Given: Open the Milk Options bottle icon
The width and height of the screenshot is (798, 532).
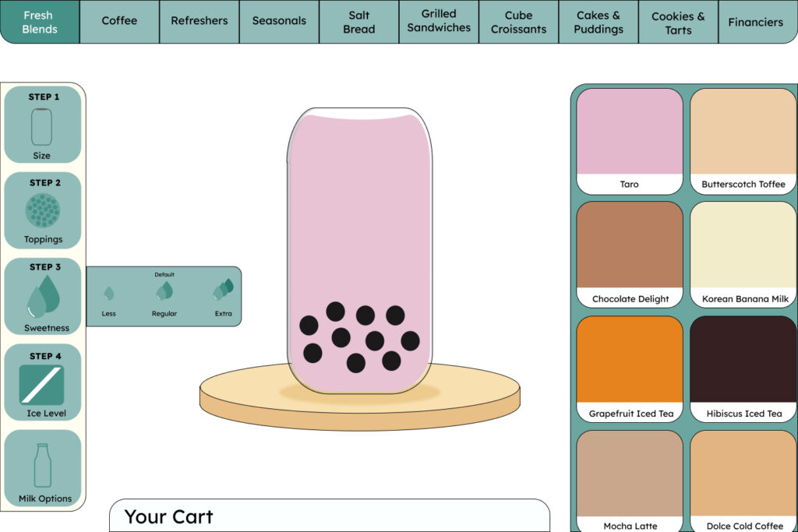Looking at the screenshot, I should (43, 467).
